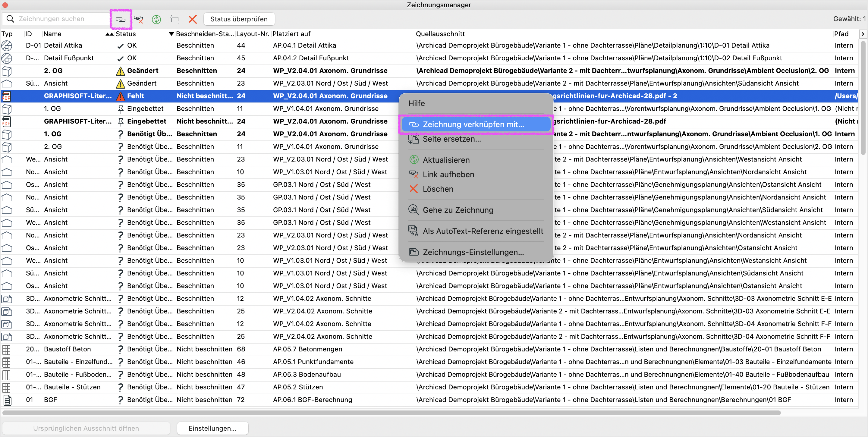This screenshot has height=437, width=868.
Task: Expand more columns with the header chevron
Action: (x=863, y=34)
